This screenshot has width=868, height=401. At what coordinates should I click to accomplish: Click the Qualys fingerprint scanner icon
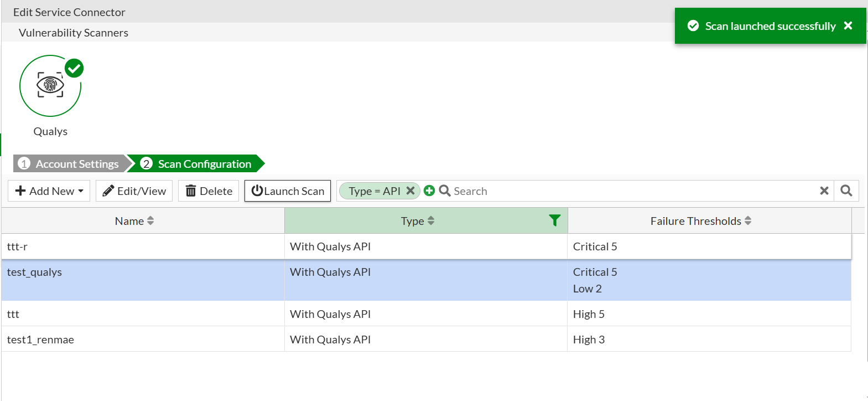[50, 86]
